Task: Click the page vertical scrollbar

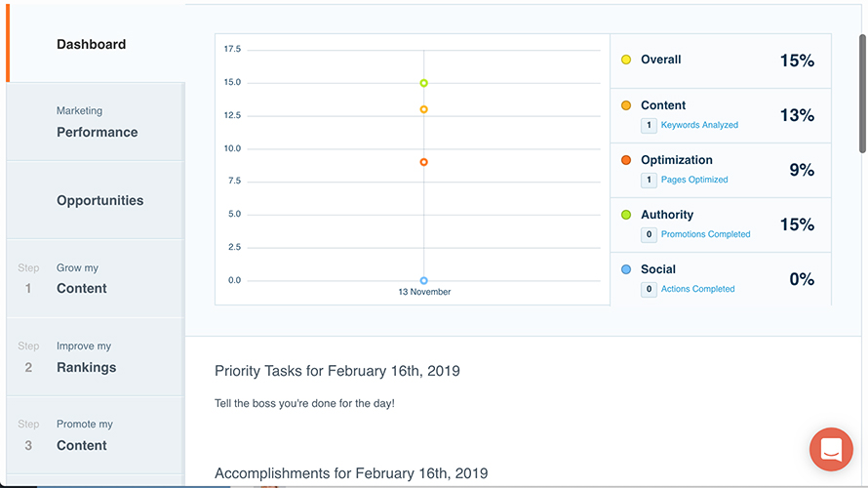Action: [862, 93]
